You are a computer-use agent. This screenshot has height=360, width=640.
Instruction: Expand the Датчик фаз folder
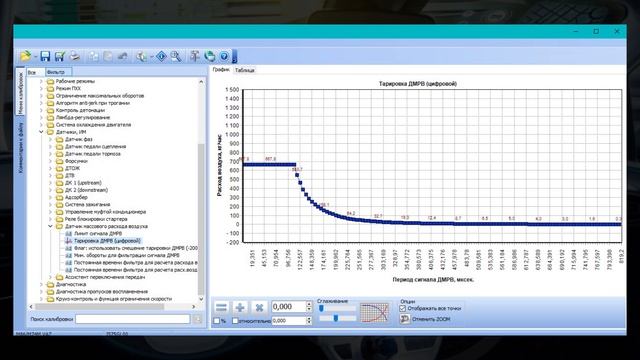(51, 139)
